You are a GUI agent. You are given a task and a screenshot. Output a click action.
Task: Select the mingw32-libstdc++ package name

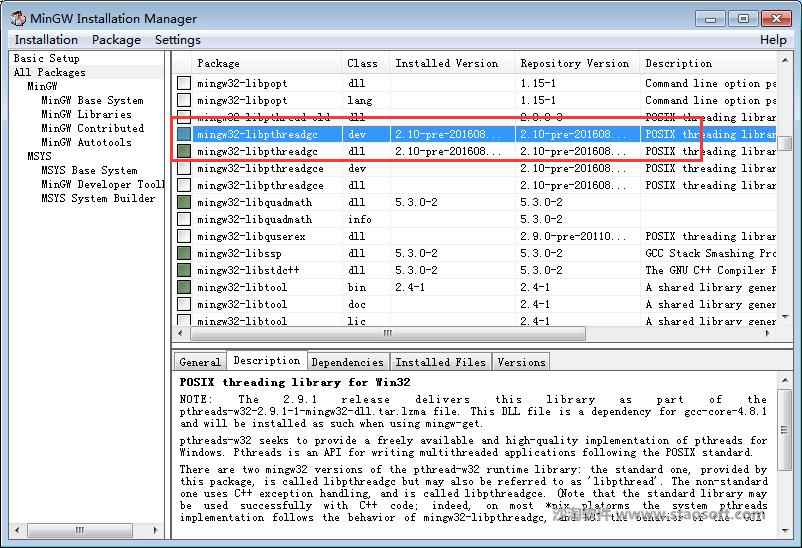[x=248, y=270]
